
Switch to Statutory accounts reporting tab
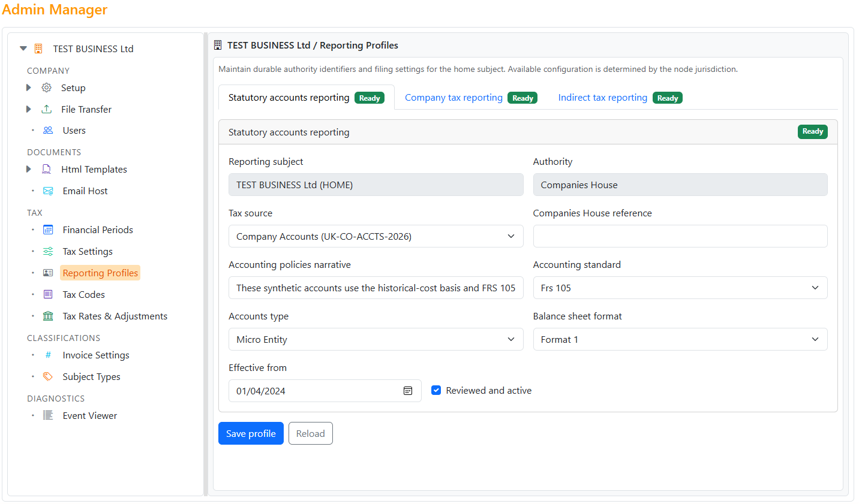pyautogui.click(x=306, y=98)
